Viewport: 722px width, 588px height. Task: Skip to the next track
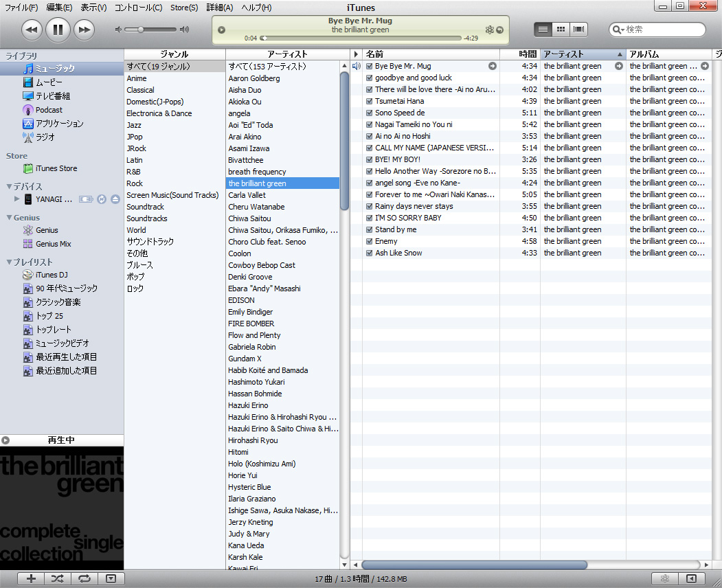pos(84,30)
